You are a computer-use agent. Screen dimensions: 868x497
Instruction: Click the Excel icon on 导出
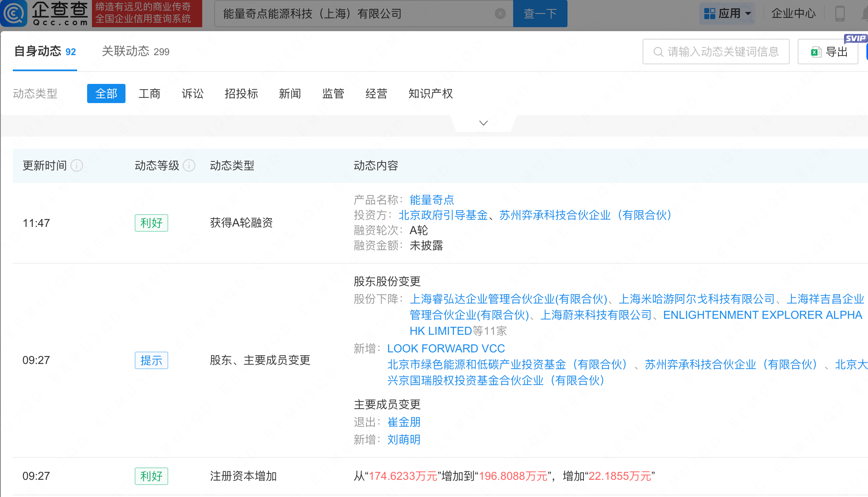pos(816,52)
